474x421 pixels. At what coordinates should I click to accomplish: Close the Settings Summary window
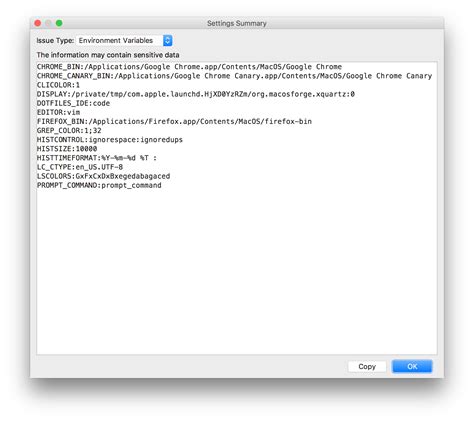click(x=38, y=23)
